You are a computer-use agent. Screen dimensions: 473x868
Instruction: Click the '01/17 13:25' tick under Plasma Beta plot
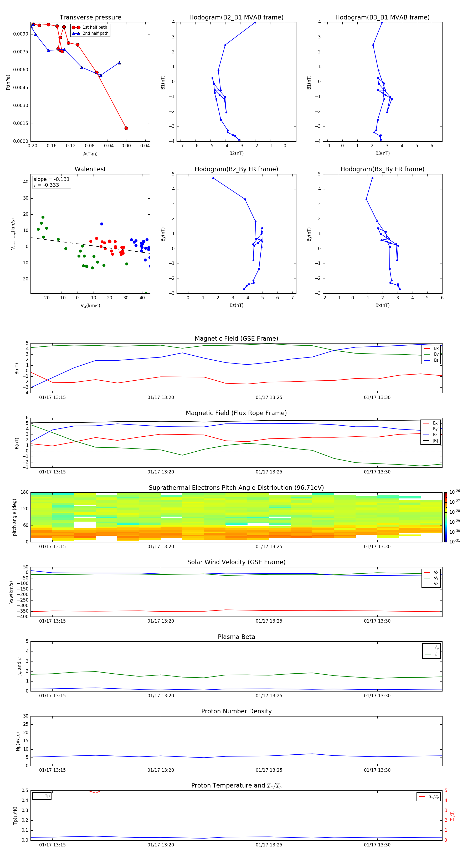tap(269, 695)
